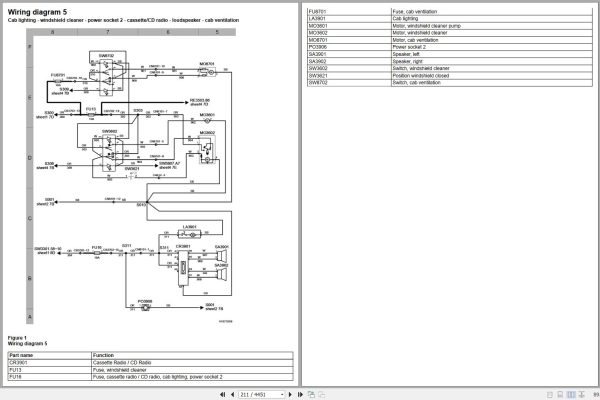Click 'Motor, windshield cleaner pump' cell
This screenshot has height=400, width=600.
492,26
